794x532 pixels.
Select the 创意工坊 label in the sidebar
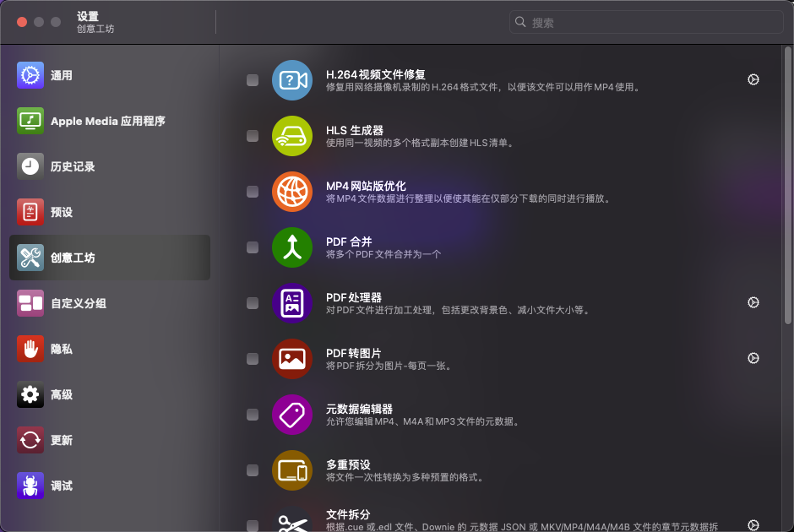73,258
